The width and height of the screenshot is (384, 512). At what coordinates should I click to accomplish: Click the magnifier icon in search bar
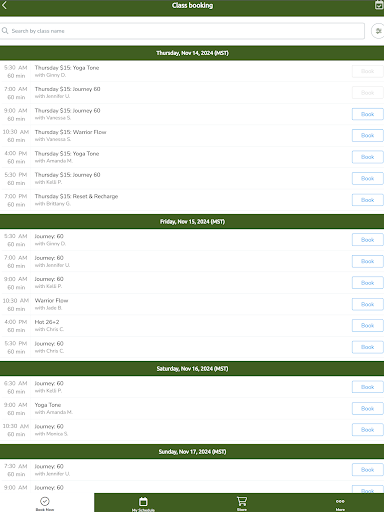[5, 31]
